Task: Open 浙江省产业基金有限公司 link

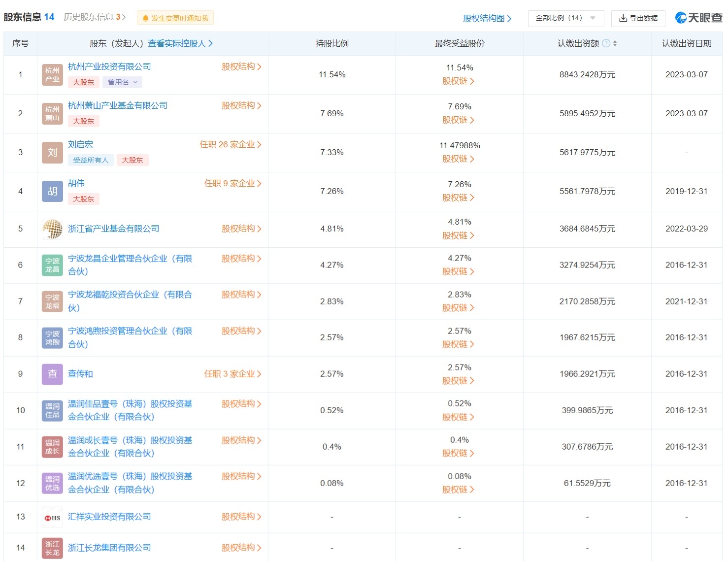Action: 114,229
